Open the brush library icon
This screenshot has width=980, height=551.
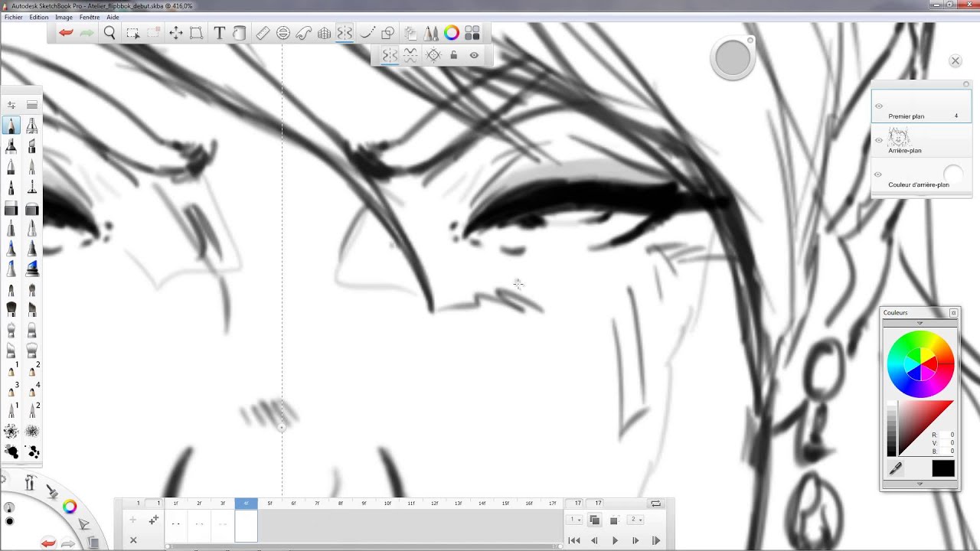pyautogui.click(x=32, y=104)
